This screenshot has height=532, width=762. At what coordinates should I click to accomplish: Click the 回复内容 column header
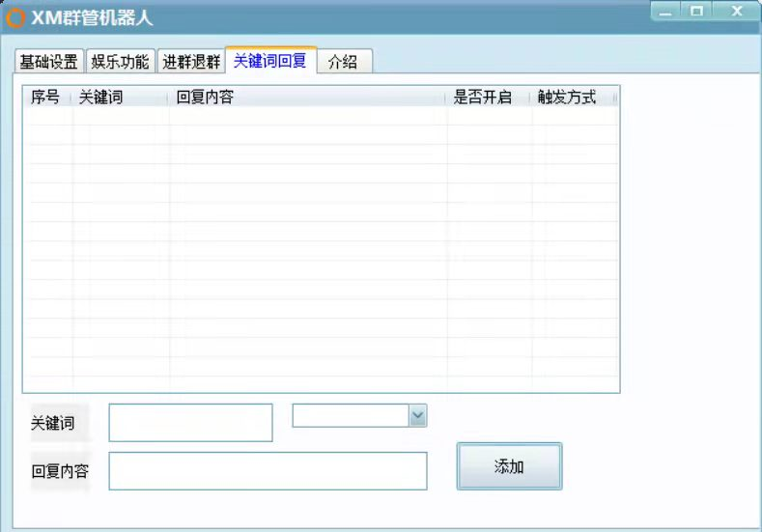(307, 97)
